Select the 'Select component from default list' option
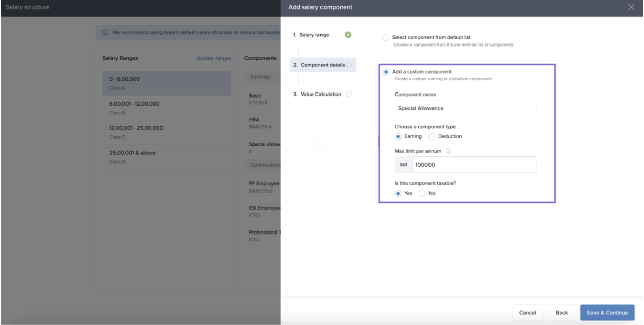The image size is (644, 325). click(386, 38)
